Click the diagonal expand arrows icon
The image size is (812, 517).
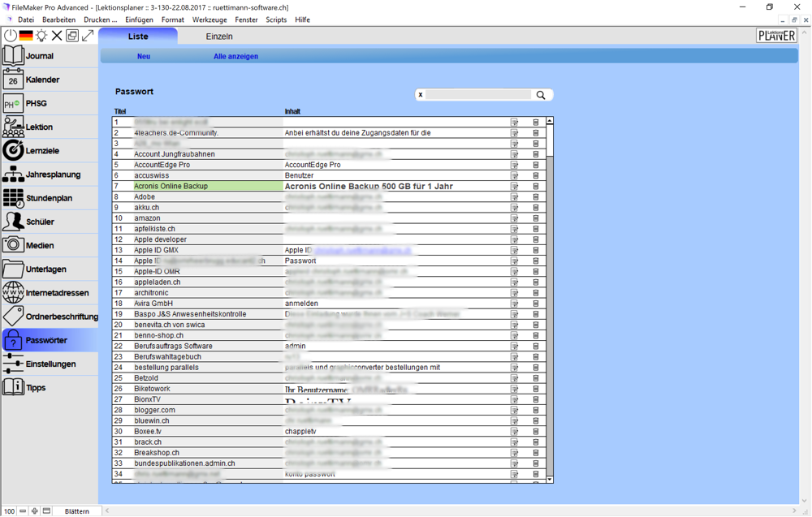click(x=88, y=36)
